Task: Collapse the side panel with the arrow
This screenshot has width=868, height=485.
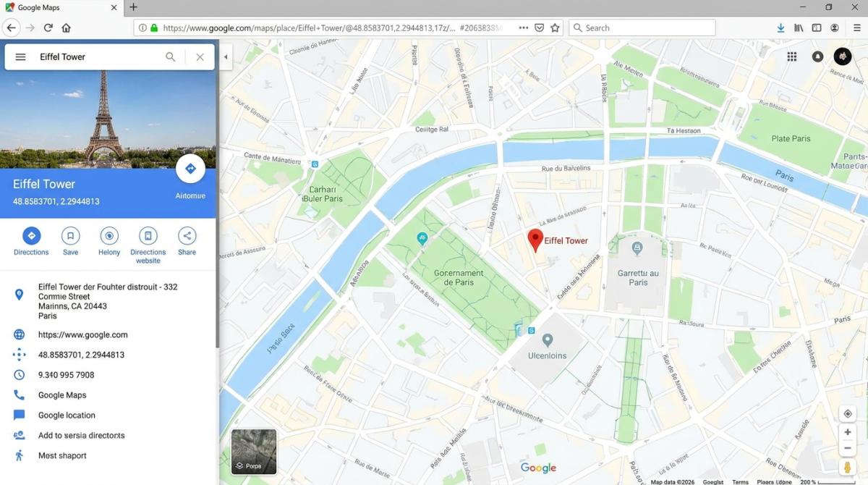Action: click(x=226, y=57)
